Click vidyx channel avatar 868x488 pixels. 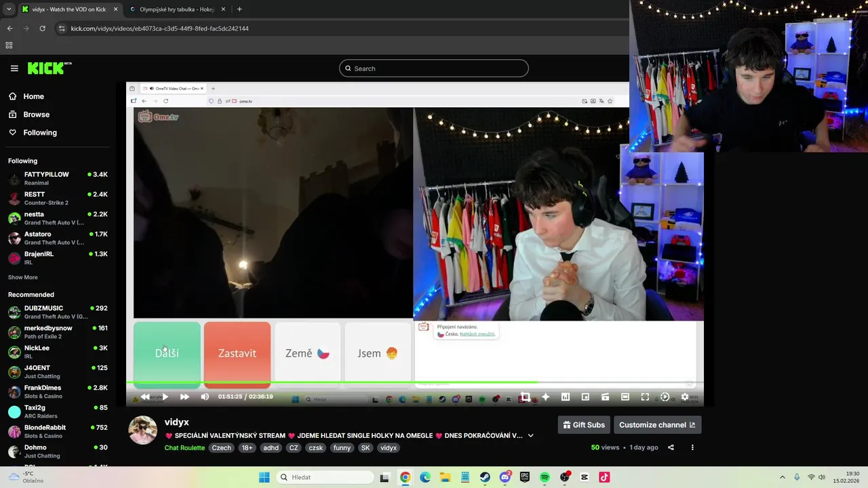tap(143, 430)
